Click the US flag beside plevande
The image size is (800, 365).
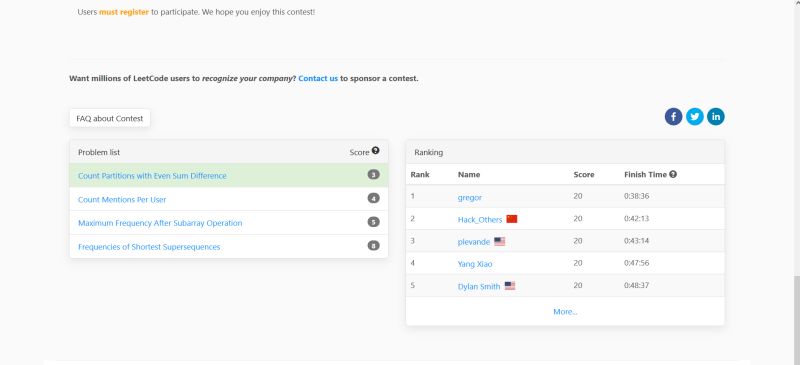click(x=499, y=241)
